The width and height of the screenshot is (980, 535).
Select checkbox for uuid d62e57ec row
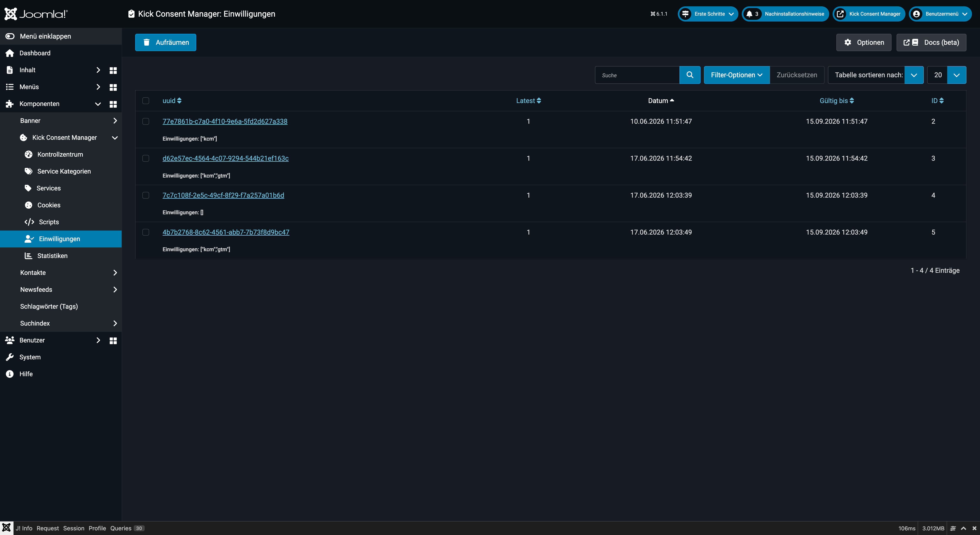(x=146, y=158)
